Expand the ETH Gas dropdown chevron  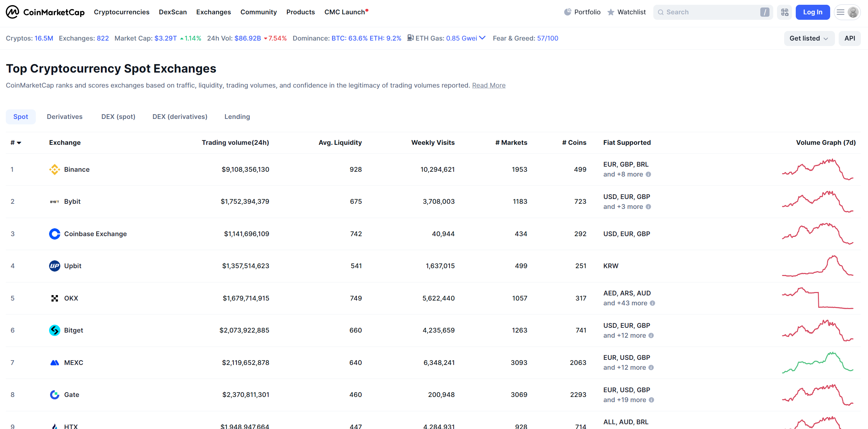point(482,38)
